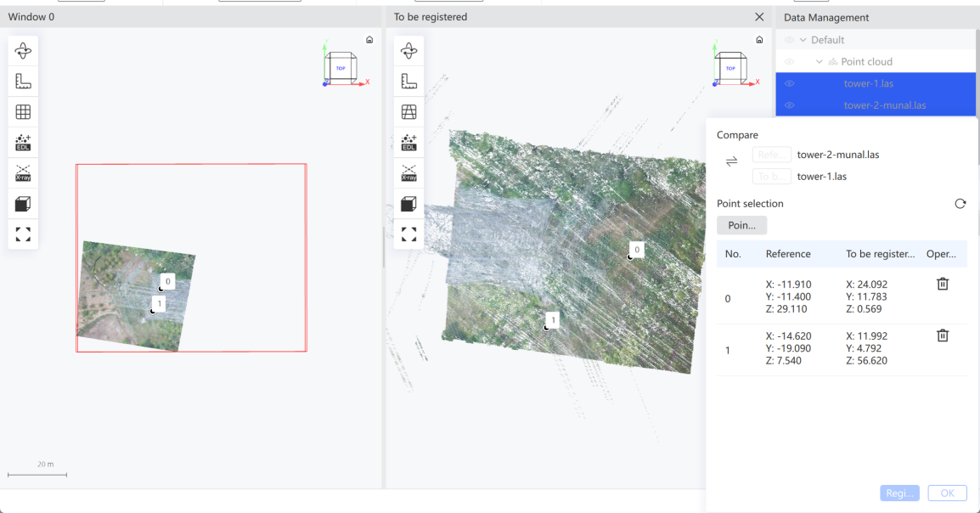Click Reference value X: -14.620
Image resolution: width=980 pixels, height=513 pixels.
point(788,336)
